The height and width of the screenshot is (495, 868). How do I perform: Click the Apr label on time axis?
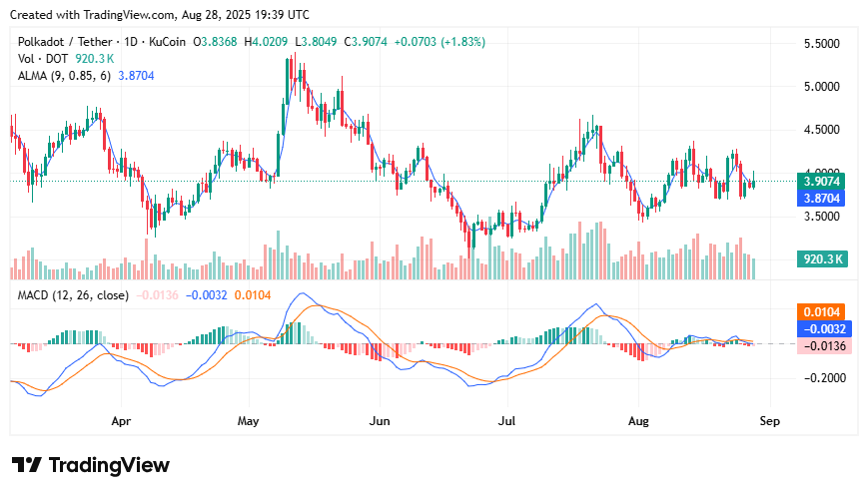(x=121, y=421)
